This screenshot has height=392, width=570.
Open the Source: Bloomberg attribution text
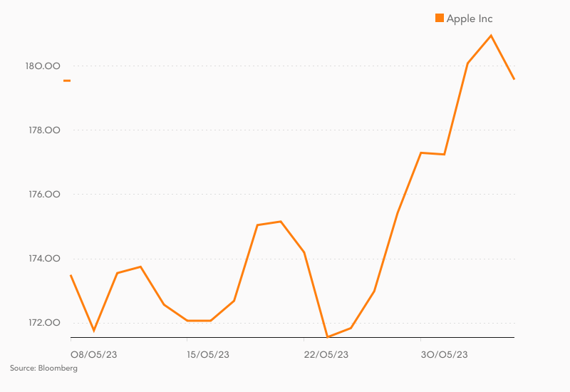point(43,368)
